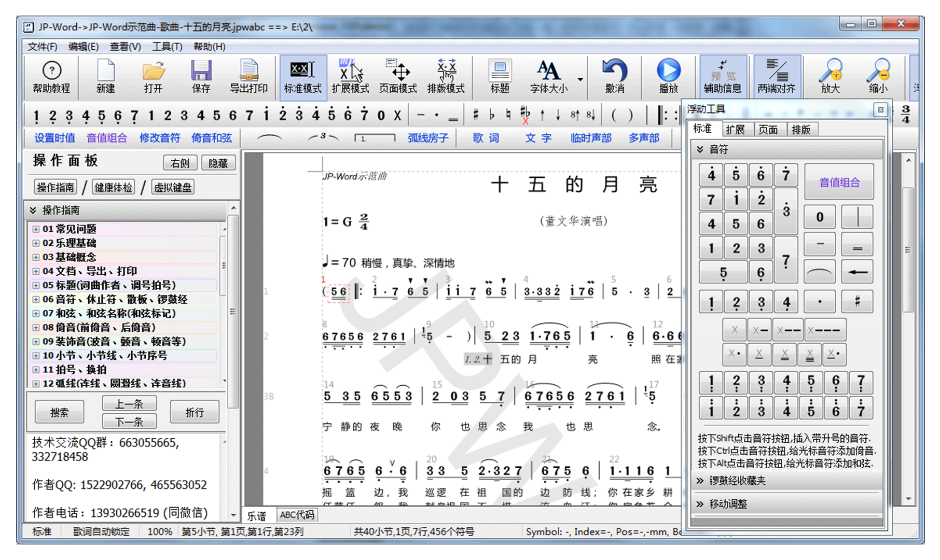This screenshot has height=560, width=940.
Task: Switch to 扩展模式 extended mode
Action: pyautogui.click(x=350, y=76)
